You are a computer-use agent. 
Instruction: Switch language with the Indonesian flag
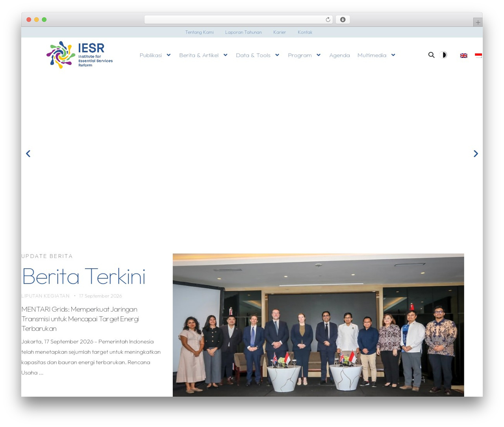[478, 56]
